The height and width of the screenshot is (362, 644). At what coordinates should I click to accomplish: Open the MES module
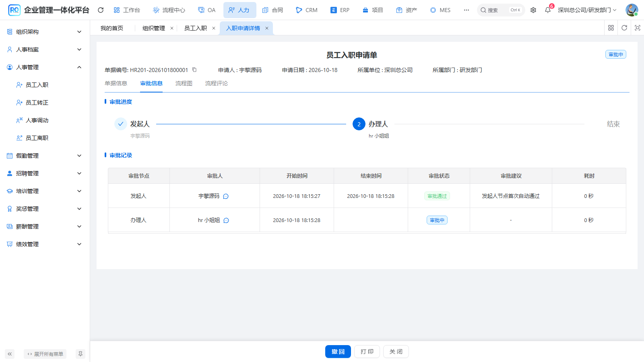pos(440,10)
